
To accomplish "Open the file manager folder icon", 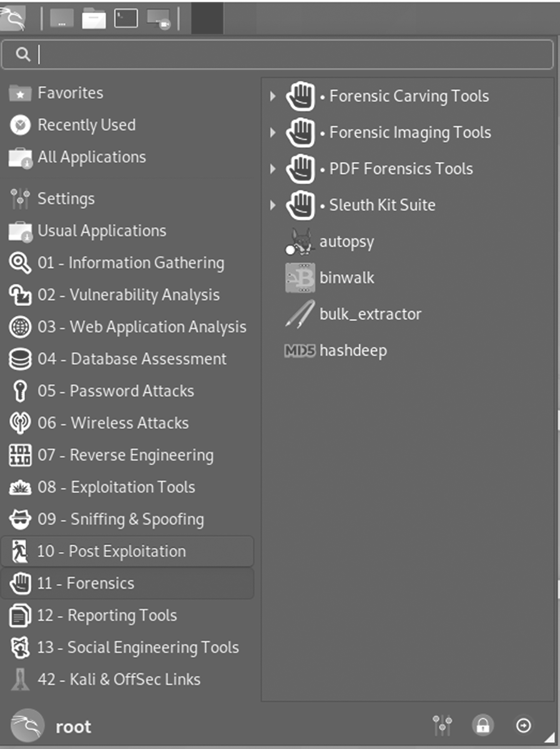I will point(94,17).
